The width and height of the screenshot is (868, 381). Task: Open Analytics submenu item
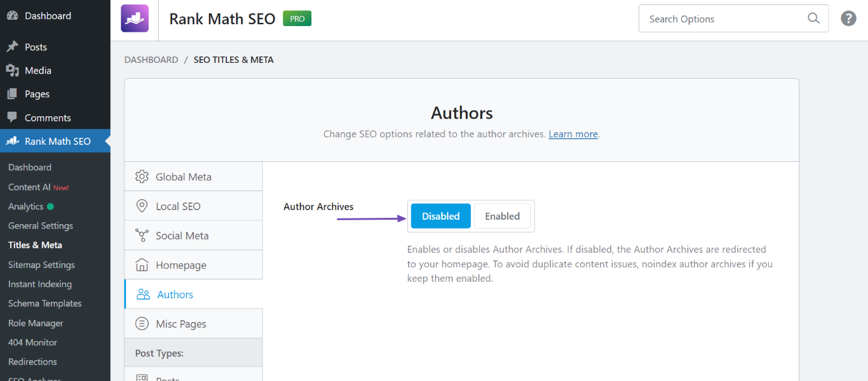[x=31, y=206]
